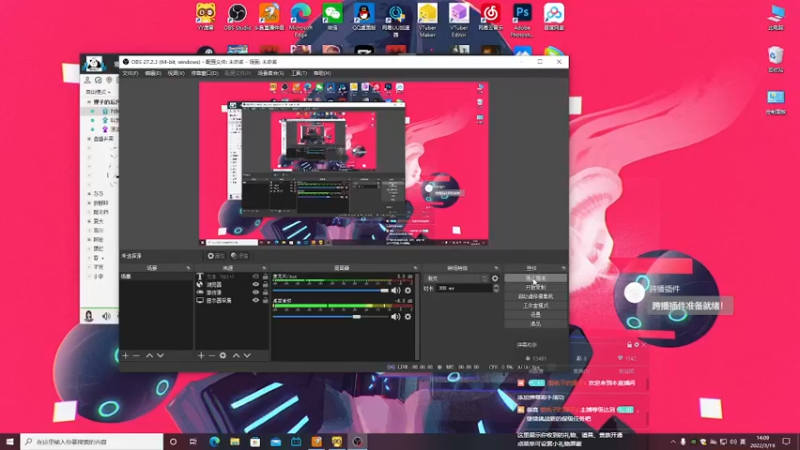Open Microsoft Edge desktop shortcut
Screen dimensions: 800x450
[301, 19]
